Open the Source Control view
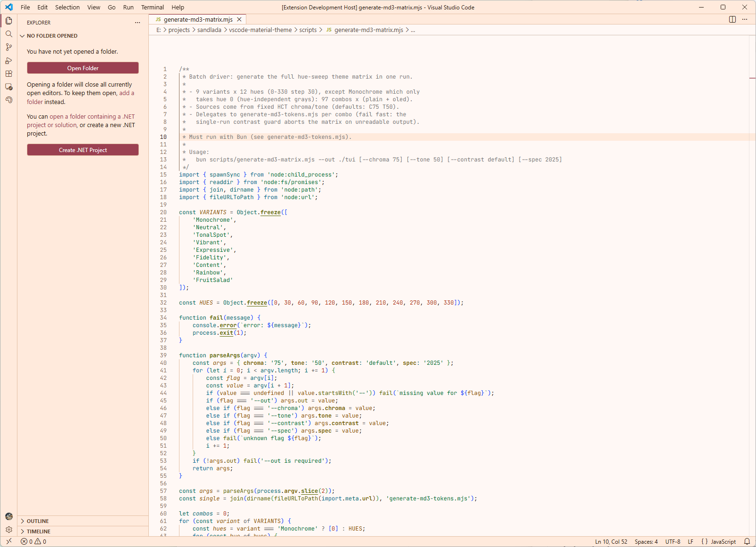The height and width of the screenshot is (547, 756). (8, 47)
